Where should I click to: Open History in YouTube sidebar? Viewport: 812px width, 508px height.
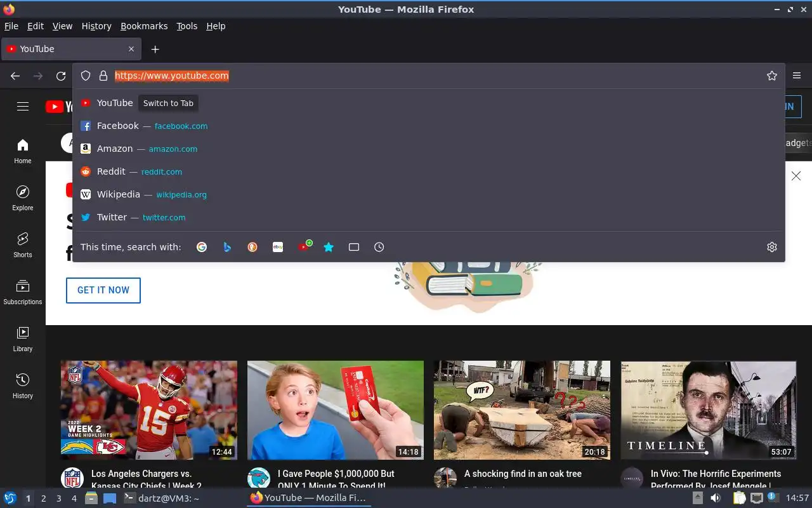tap(23, 386)
